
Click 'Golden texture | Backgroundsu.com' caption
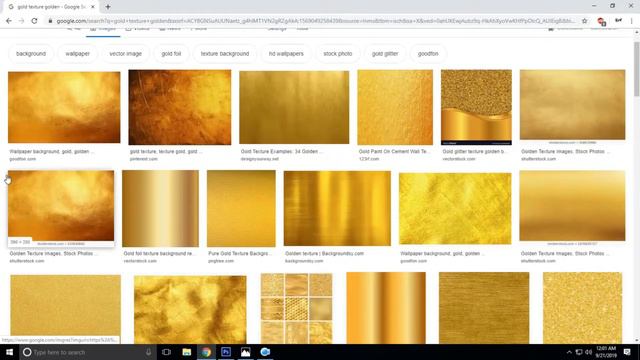click(324, 253)
